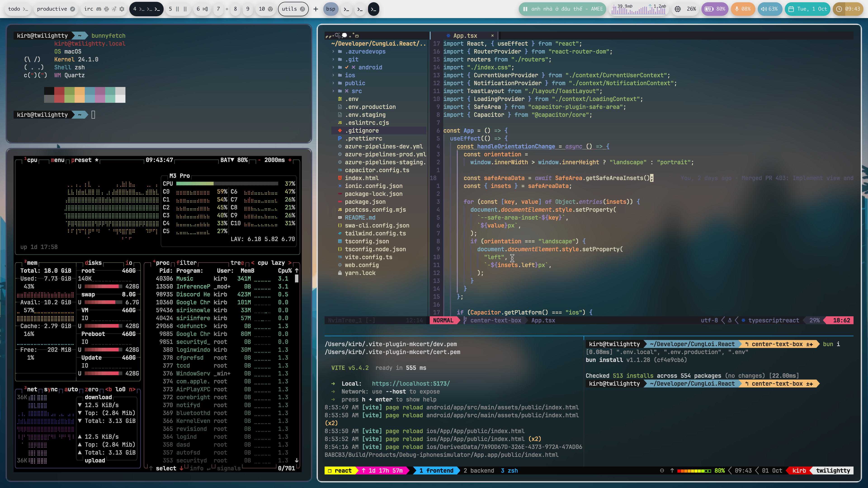Click the calendar icon beside Tue, 1 Oct

[792, 9]
